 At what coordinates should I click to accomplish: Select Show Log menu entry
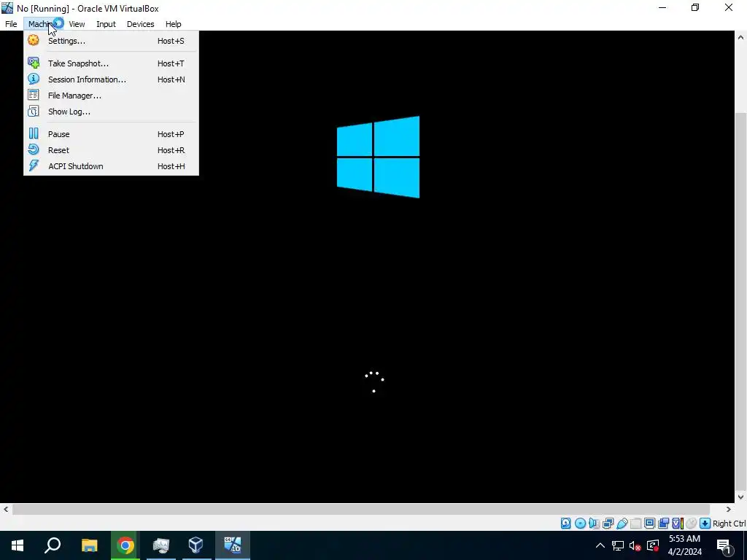click(x=111, y=112)
